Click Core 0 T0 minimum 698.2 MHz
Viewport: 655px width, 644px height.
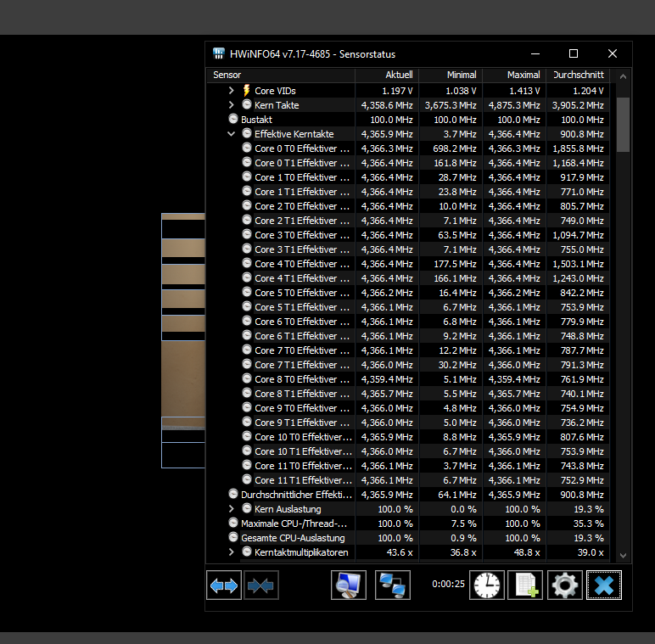click(x=455, y=148)
